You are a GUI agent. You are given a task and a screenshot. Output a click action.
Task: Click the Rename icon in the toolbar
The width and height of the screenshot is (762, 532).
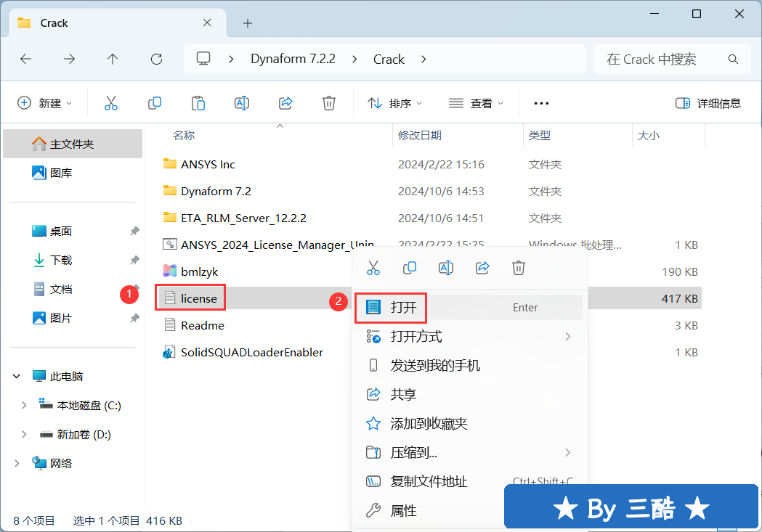[241, 103]
